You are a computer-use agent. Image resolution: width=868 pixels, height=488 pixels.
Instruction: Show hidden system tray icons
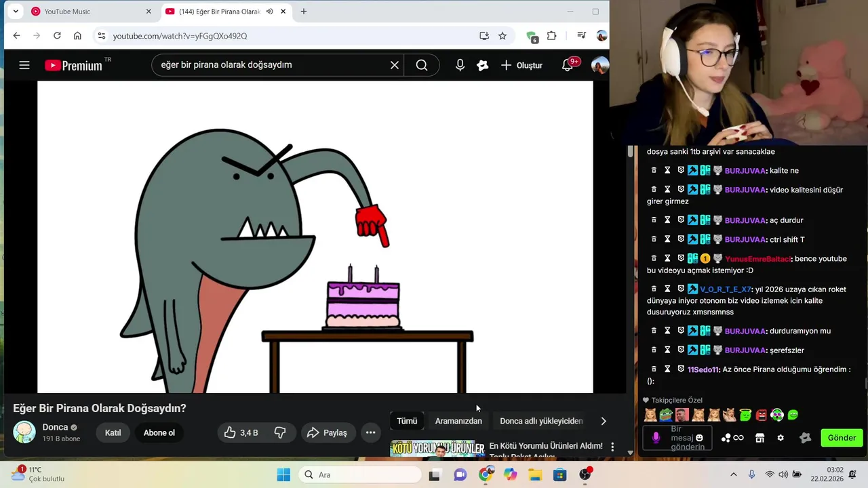point(733,474)
